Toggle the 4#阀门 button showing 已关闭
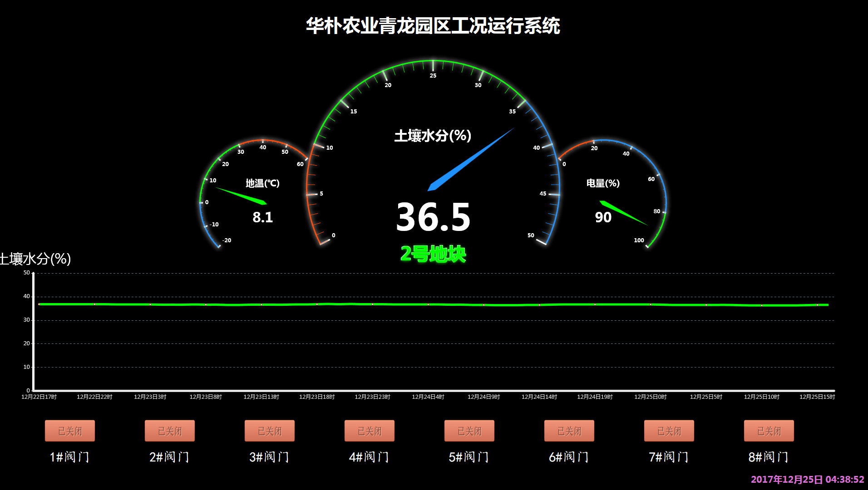Screen dimensions: 868x490 click(x=370, y=431)
